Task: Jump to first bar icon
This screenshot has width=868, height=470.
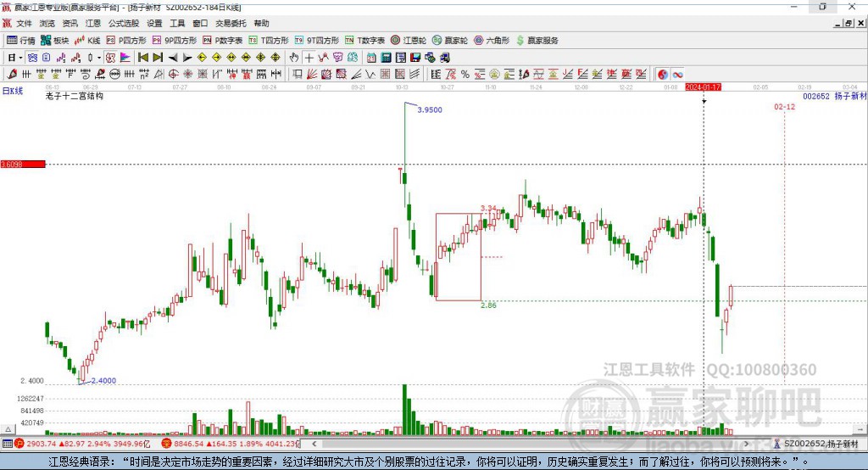Action: click(143, 58)
